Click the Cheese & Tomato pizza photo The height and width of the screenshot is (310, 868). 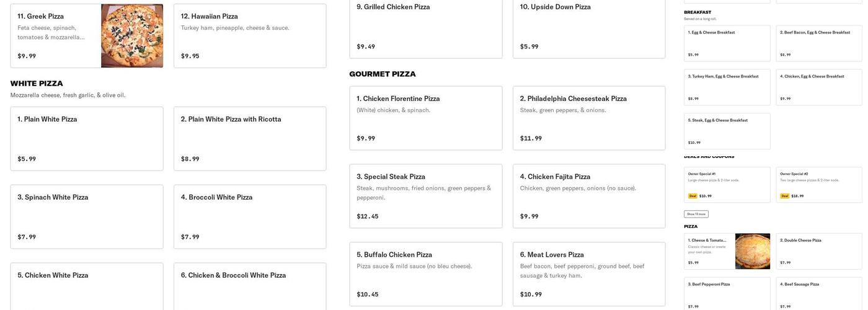coord(753,251)
